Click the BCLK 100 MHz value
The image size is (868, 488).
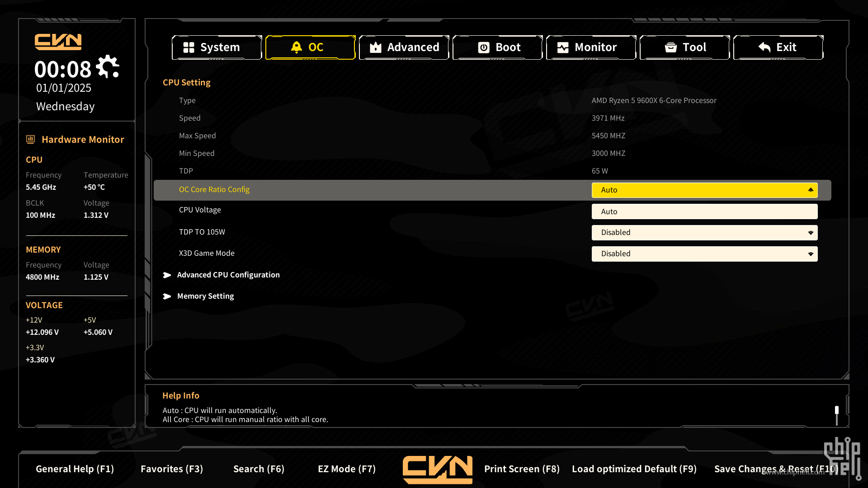tap(40, 216)
